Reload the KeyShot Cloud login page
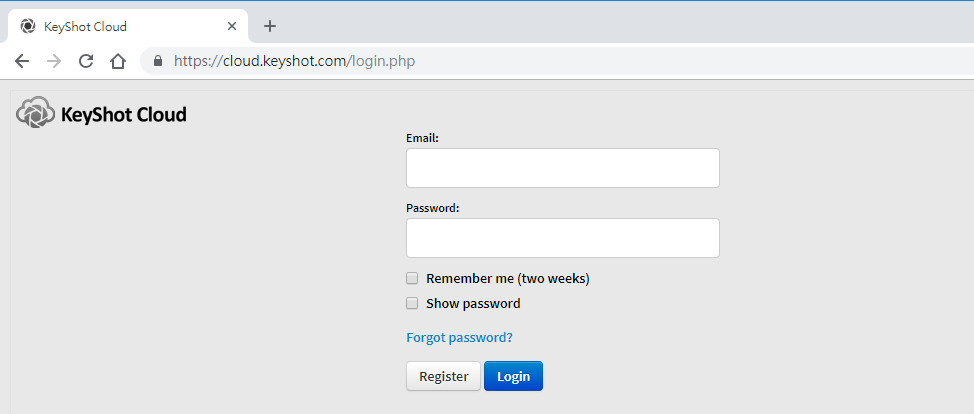Viewport: 974px width, 414px height. [86, 61]
